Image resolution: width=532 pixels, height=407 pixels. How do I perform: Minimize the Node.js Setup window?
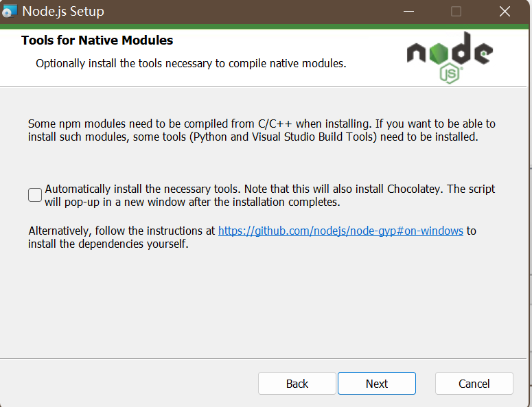tap(408, 11)
